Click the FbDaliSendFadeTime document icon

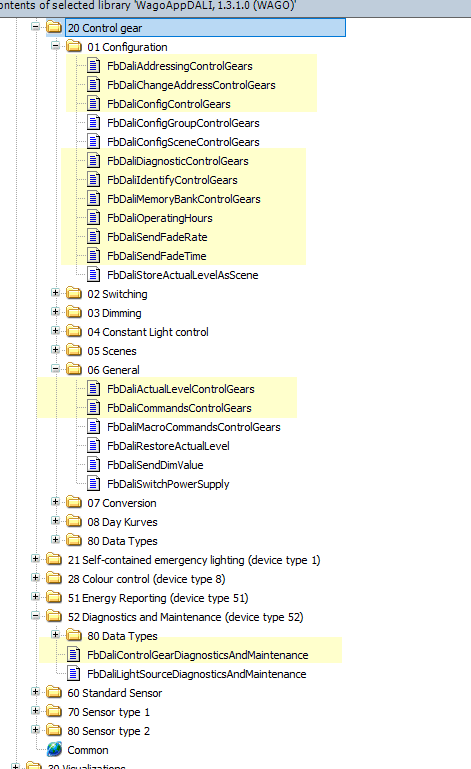[x=94, y=256]
